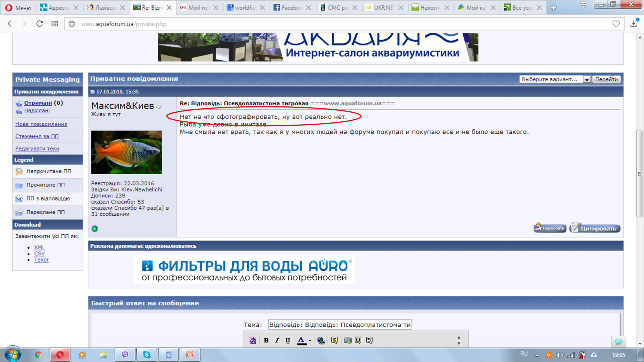Toggle bold formatting in quick reply

point(266,340)
